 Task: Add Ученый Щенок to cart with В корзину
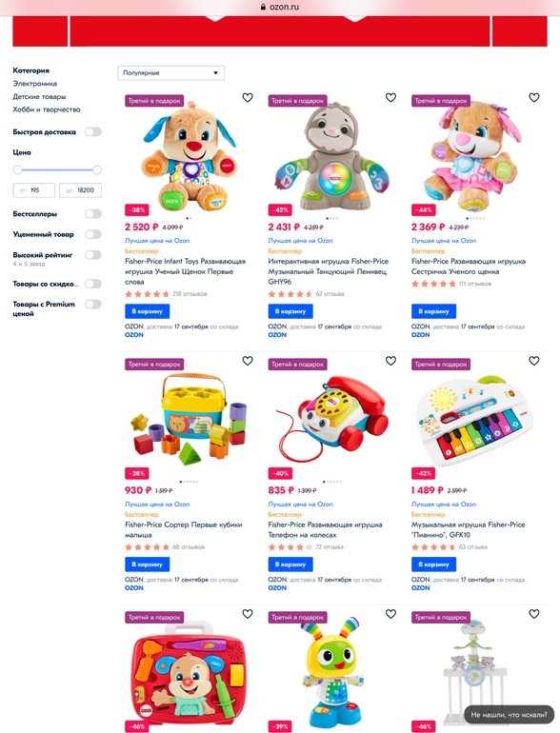tap(147, 311)
